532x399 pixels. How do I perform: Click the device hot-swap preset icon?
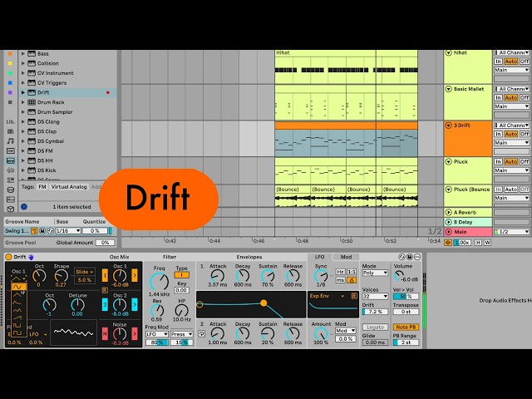coord(402,257)
